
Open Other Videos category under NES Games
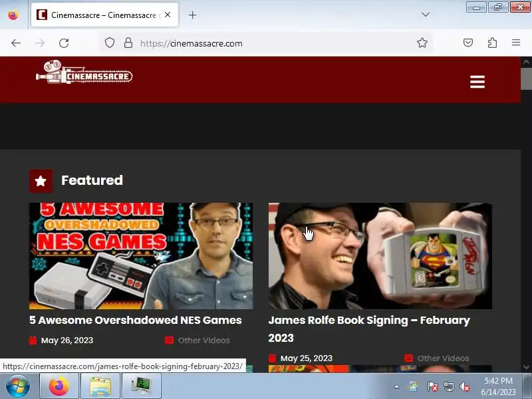(204, 340)
